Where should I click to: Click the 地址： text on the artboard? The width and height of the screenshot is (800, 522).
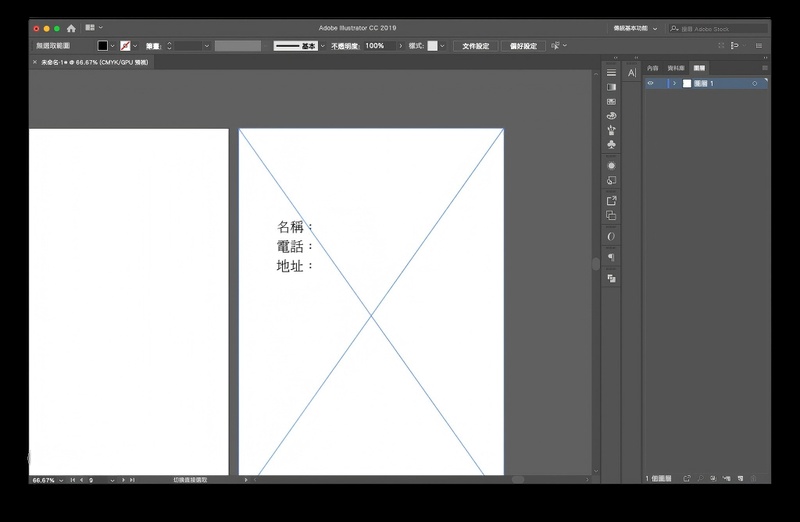click(x=295, y=266)
